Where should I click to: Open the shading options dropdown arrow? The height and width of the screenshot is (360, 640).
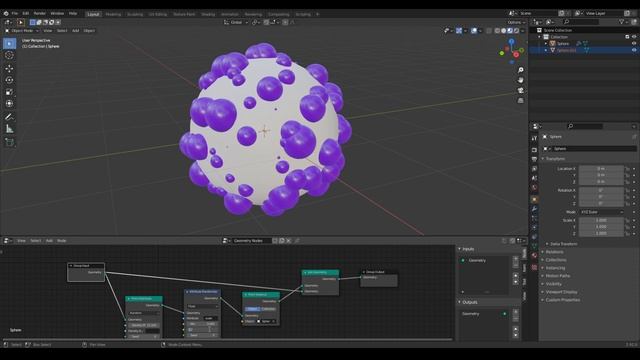[522, 31]
